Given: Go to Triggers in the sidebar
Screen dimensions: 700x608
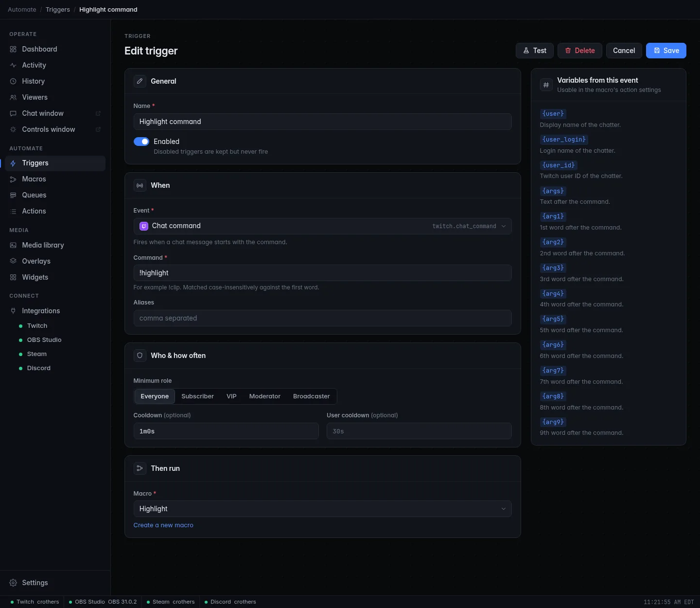Looking at the screenshot, I should click(55, 163).
